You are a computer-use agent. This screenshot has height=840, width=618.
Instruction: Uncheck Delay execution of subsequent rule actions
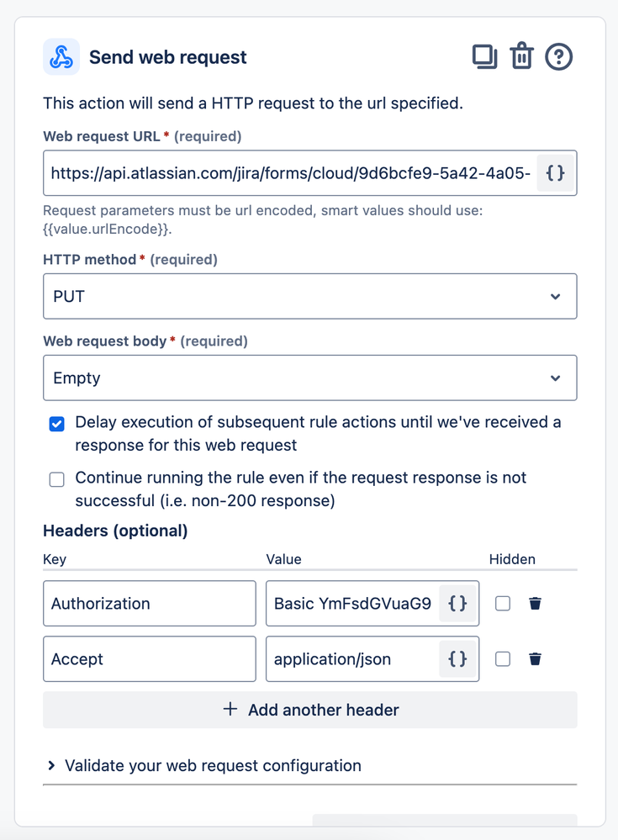[x=57, y=424]
